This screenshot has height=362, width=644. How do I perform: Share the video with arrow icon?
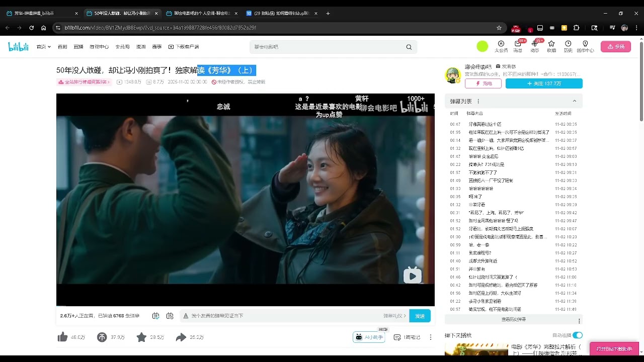coord(181,337)
